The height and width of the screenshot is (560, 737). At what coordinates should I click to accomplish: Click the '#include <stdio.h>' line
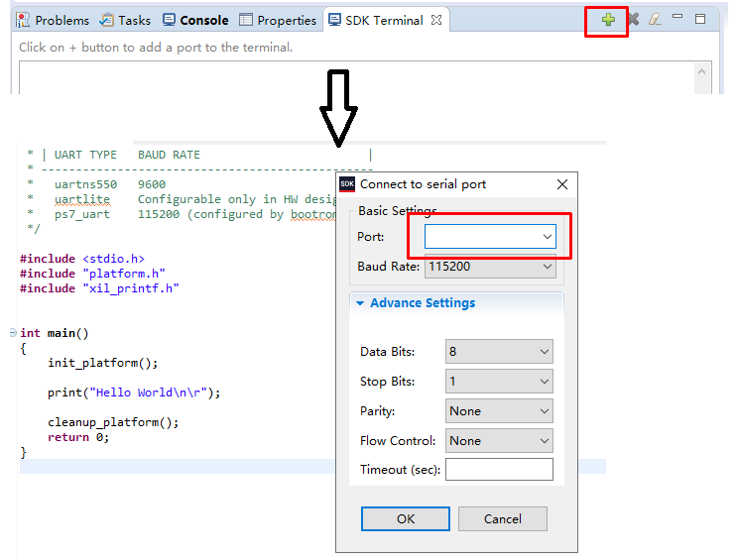[x=82, y=259]
